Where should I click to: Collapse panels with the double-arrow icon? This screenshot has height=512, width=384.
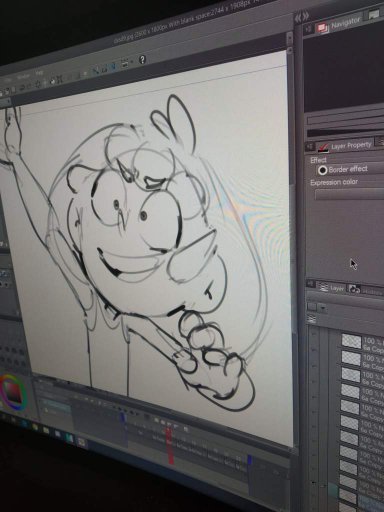tap(301, 17)
